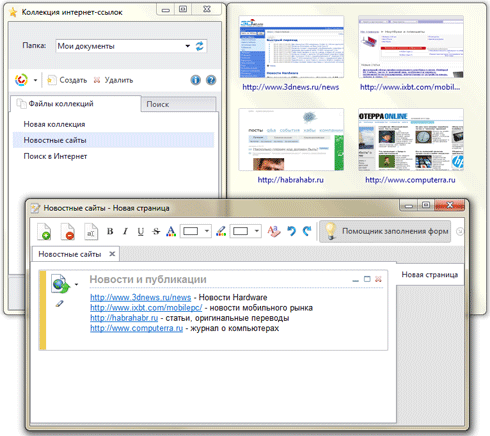The width and height of the screenshot is (490, 436).
Task: Open the ixbt.com page thumbnail
Action: tap(411, 47)
